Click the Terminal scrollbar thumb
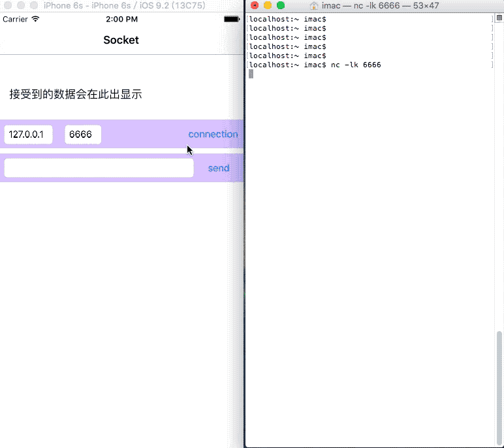 (x=499, y=387)
